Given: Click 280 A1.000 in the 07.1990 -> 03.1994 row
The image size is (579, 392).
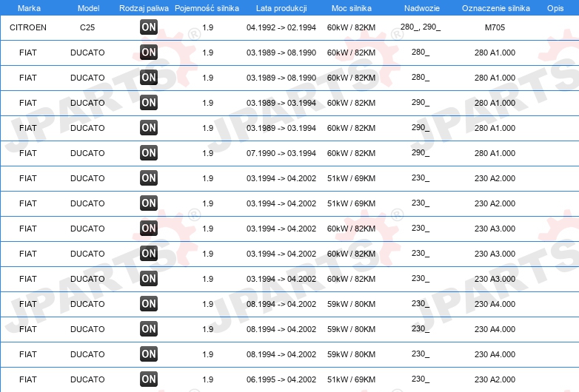Looking at the screenshot, I should [495, 153].
